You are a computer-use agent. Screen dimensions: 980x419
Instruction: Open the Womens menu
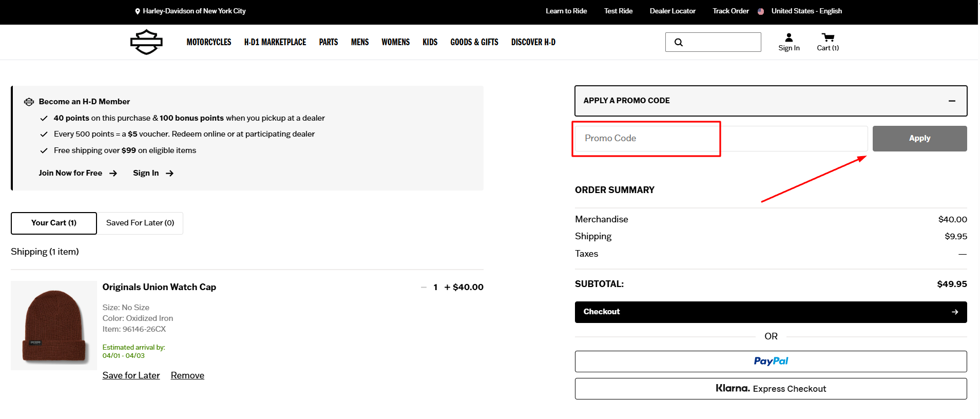point(396,42)
